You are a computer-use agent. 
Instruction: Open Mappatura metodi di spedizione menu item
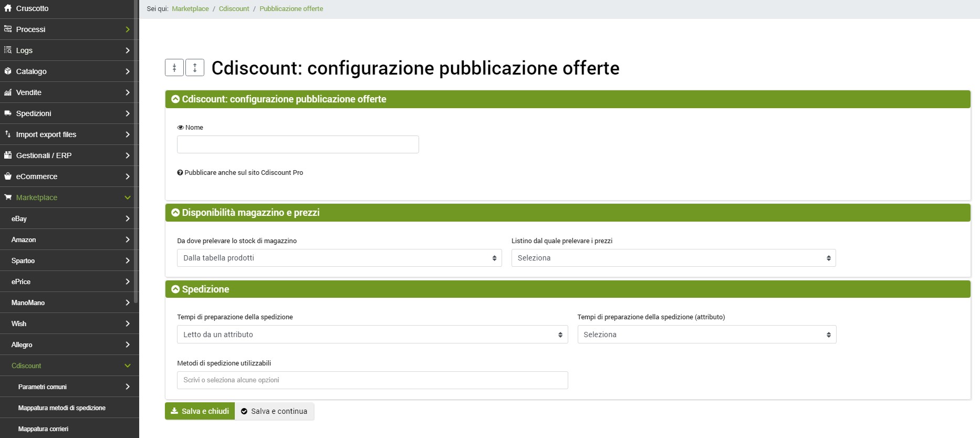(x=62, y=408)
